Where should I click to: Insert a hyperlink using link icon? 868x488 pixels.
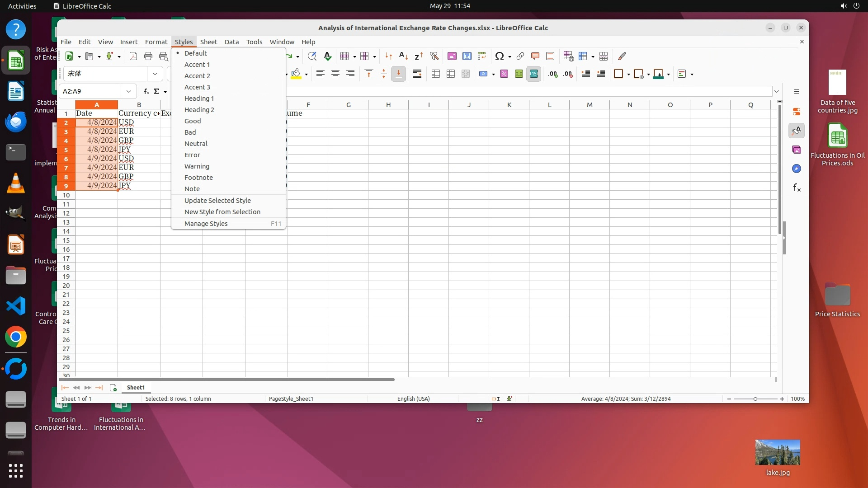pos(520,56)
